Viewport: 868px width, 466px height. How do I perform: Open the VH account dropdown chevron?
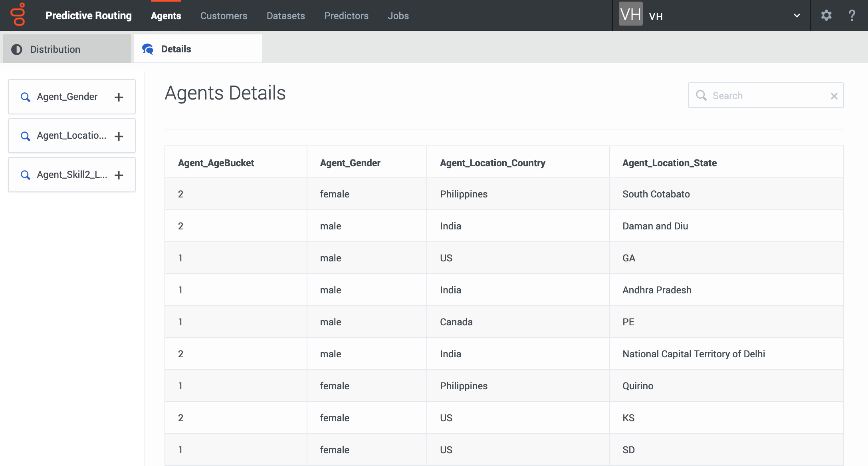tap(797, 16)
